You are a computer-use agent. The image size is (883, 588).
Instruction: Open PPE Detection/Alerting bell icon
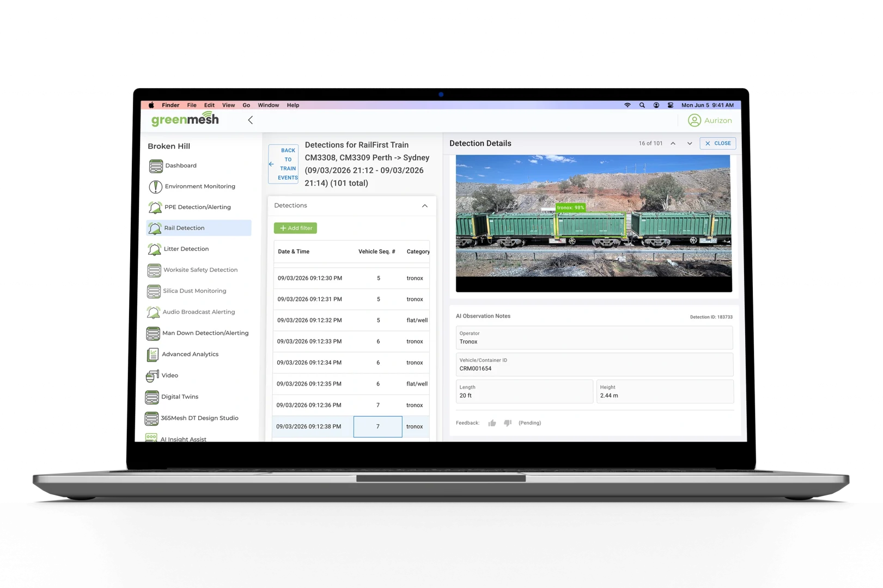click(x=155, y=207)
